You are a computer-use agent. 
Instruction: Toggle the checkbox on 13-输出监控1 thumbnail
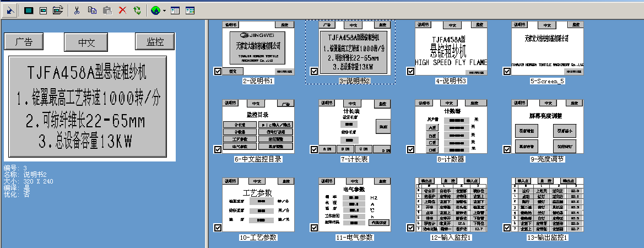tap(506, 228)
